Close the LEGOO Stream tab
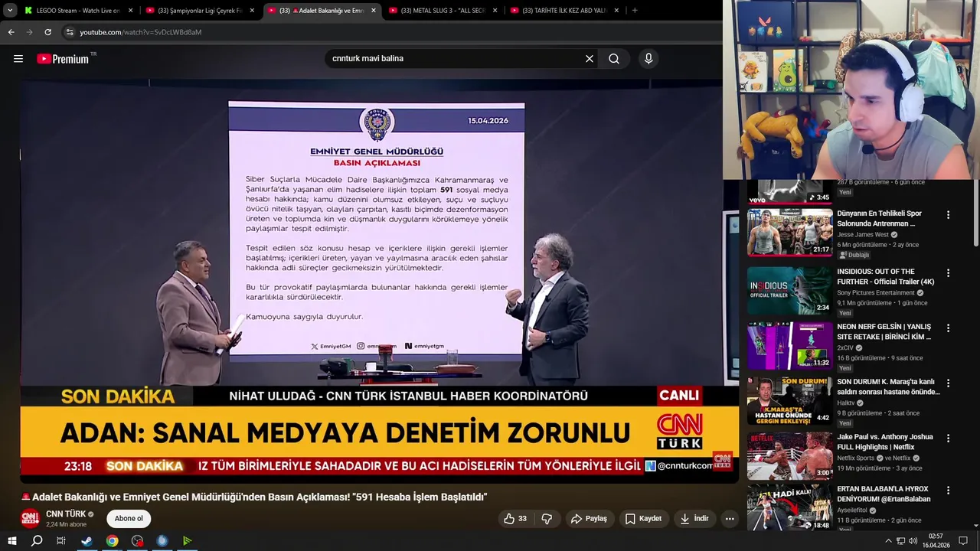This screenshot has width=980, height=551. [x=130, y=11]
